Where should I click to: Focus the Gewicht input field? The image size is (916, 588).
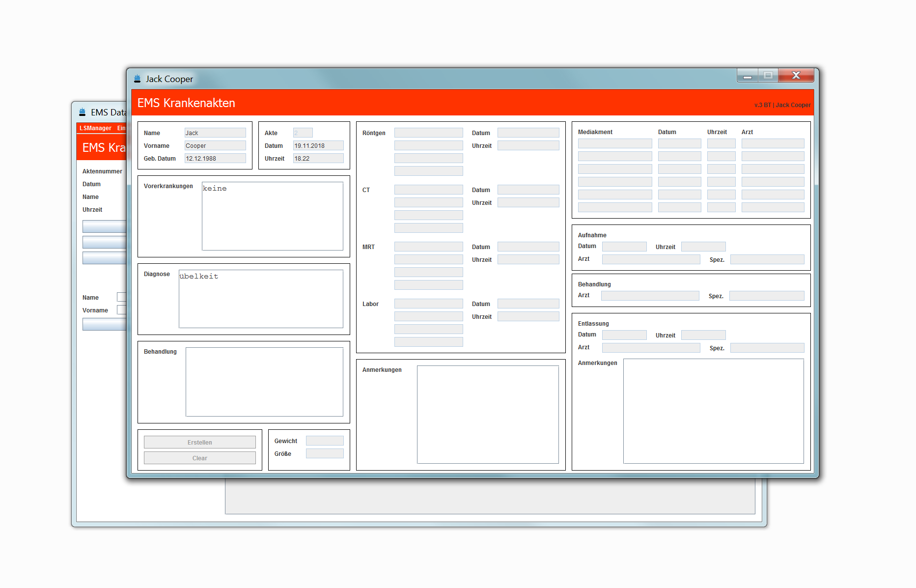click(324, 441)
